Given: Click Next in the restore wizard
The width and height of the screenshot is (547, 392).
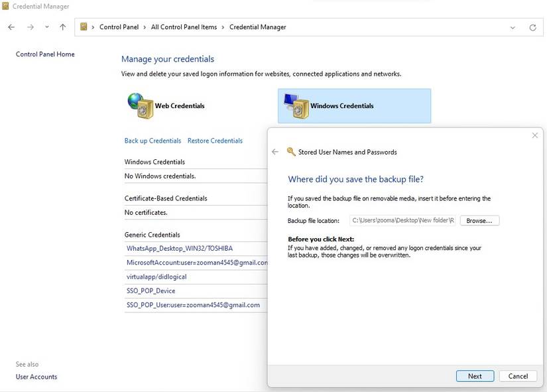Looking at the screenshot, I should 475,376.
